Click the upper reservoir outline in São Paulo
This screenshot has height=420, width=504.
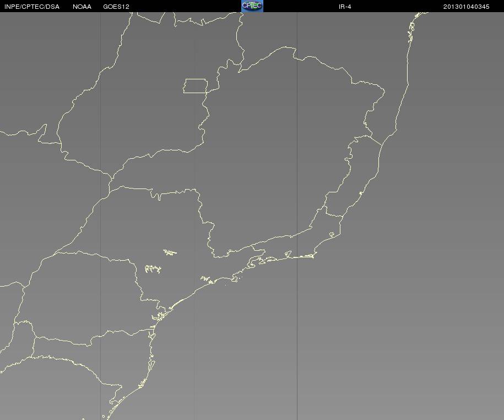pos(170,252)
